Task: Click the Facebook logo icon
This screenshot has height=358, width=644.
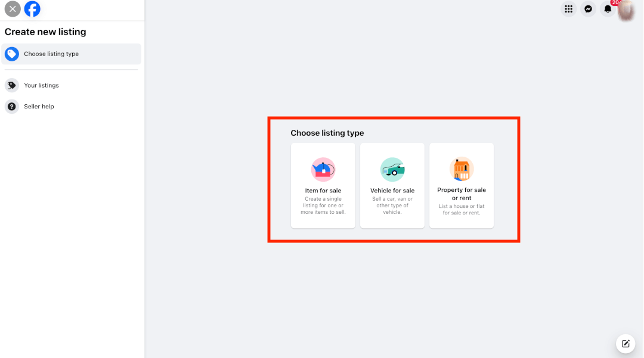Action: pos(32,9)
